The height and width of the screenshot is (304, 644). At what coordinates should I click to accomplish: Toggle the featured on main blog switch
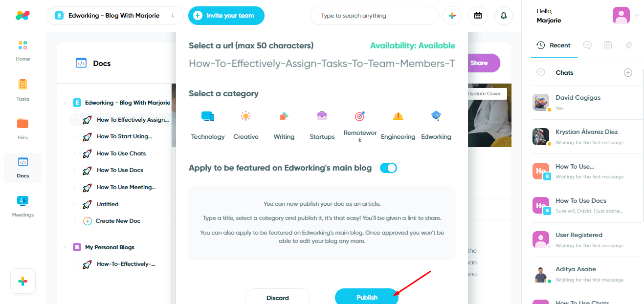point(388,168)
